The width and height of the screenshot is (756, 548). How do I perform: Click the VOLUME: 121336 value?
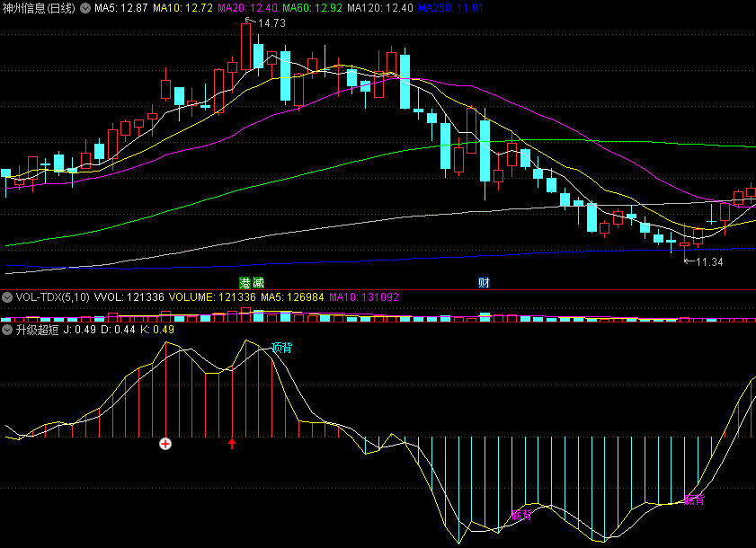(x=212, y=297)
